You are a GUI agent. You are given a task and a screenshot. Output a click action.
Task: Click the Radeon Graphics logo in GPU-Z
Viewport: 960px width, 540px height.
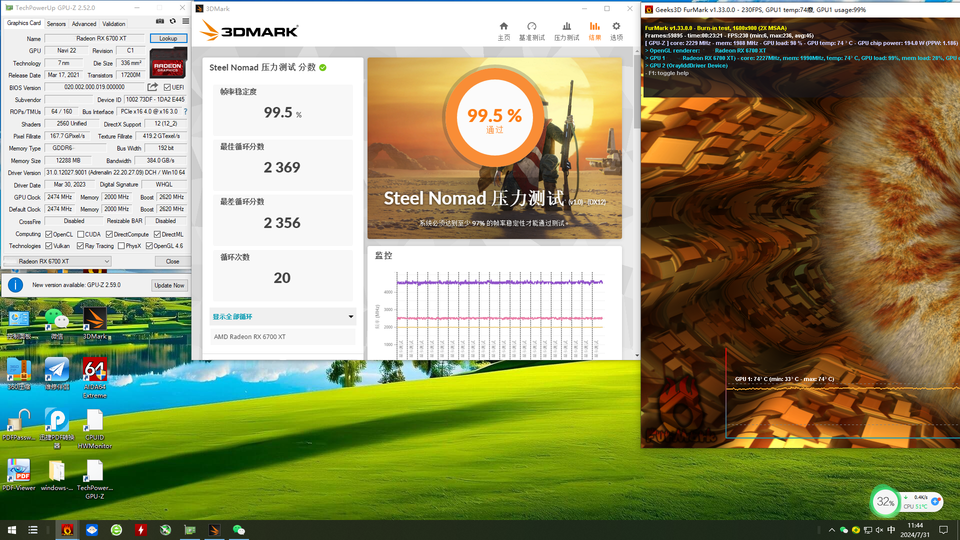pos(168,64)
